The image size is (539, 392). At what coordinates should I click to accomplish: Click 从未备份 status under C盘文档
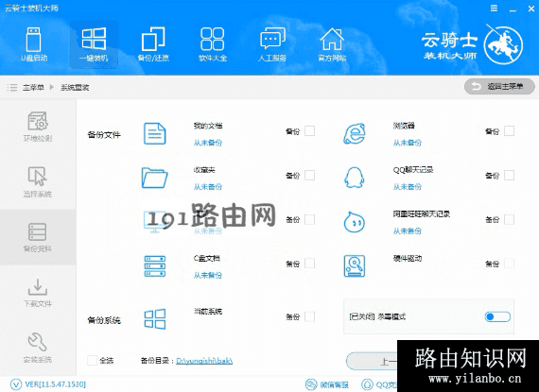coord(208,275)
